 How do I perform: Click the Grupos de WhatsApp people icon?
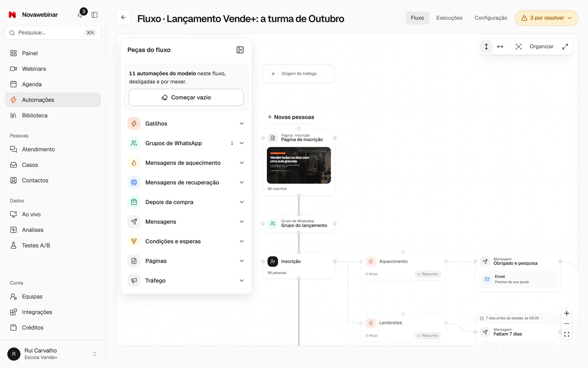tap(134, 143)
